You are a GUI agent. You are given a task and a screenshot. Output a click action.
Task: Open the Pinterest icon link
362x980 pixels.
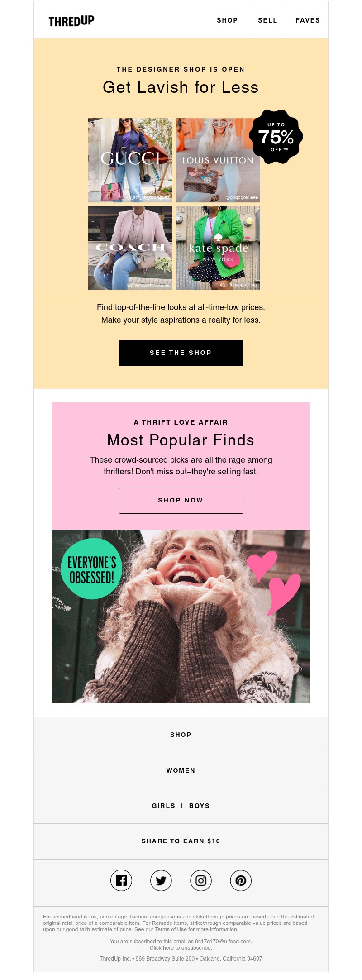click(x=241, y=880)
